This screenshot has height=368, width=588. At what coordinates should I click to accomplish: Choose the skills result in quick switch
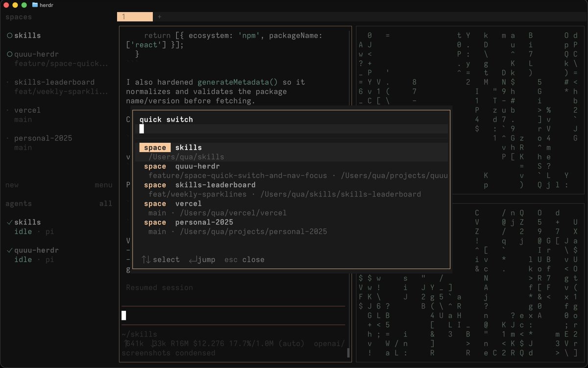coord(293,152)
